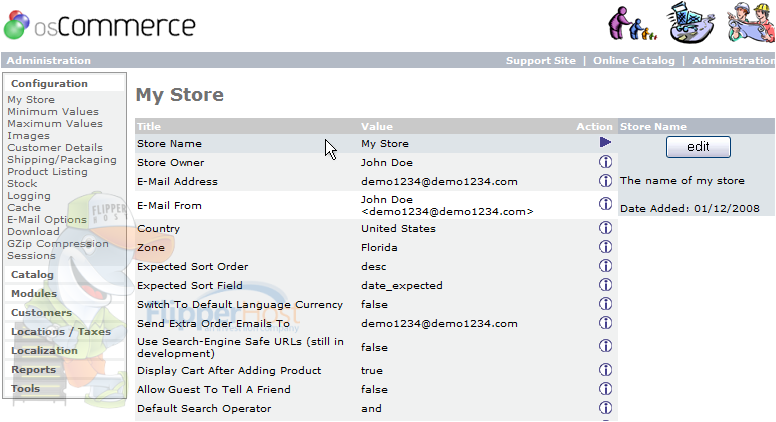Click the John Doe store owner value
776x422 pixels.
tap(387, 162)
